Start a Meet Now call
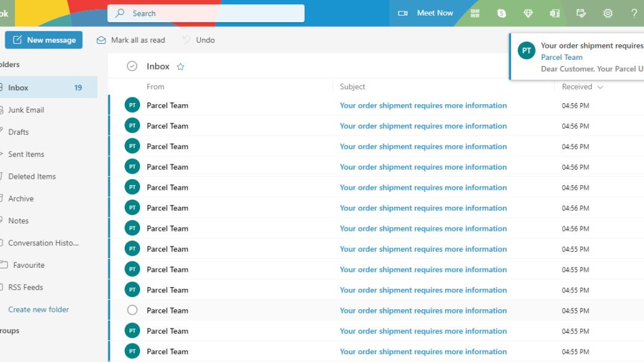The height and width of the screenshot is (362, 644). [x=426, y=13]
